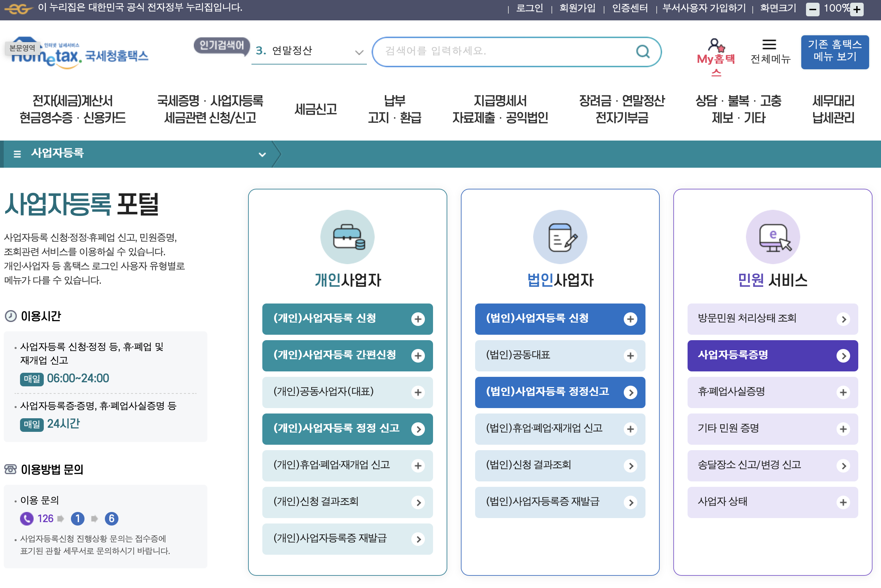Open the 사업자등록 breadcrumb dropdown

pyautogui.click(x=262, y=154)
